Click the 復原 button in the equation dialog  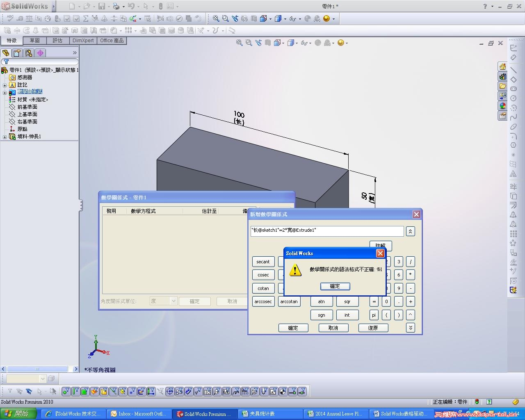pos(373,328)
